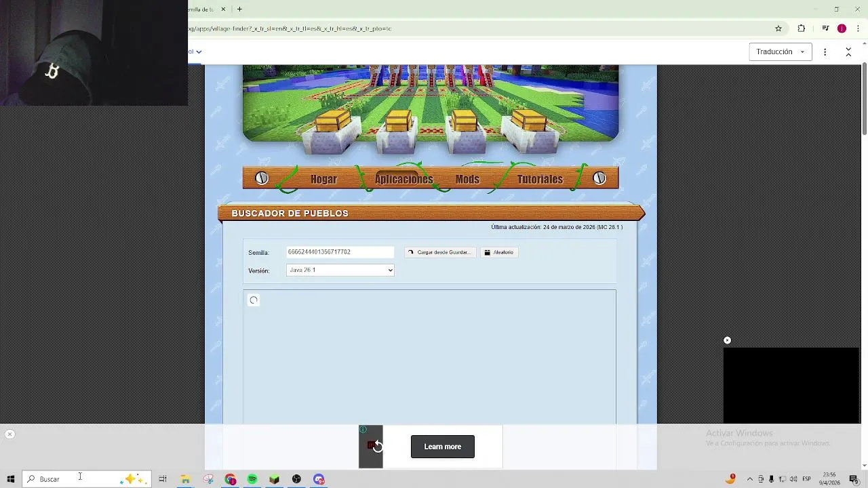Open the Traducción dropdown
This screenshot has width=868, height=488.
781,52
